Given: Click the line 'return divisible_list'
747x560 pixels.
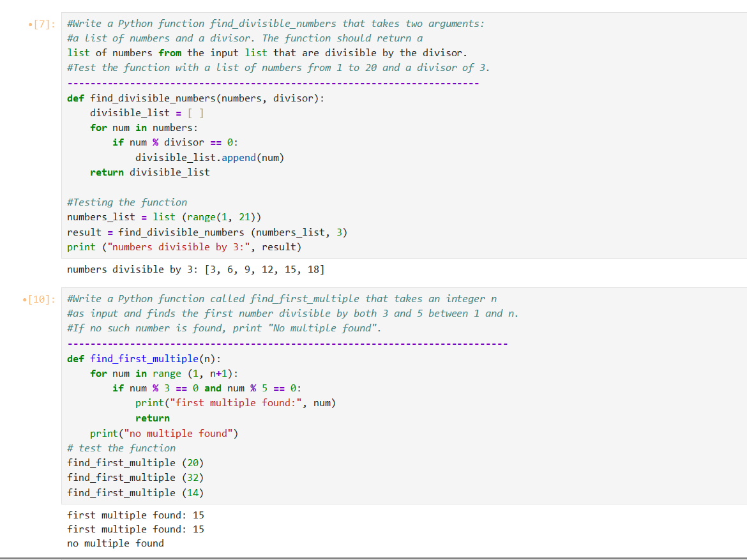Looking at the screenshot, I should (149, 172).
